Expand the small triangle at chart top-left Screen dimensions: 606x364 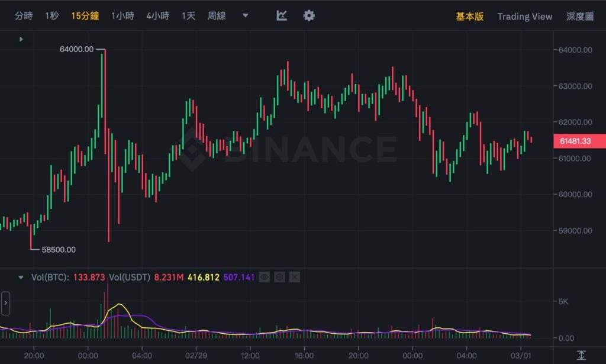21,39
